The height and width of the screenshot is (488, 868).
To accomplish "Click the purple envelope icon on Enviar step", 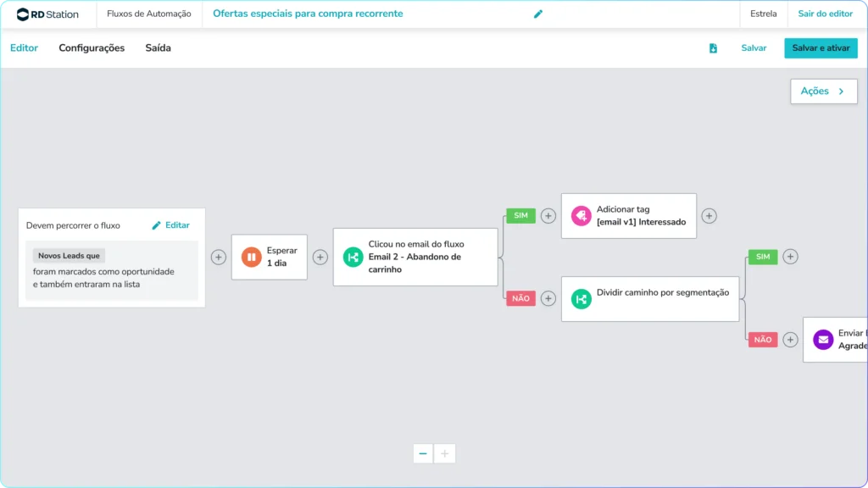I will pyautogui.click(x=823, y=340).
